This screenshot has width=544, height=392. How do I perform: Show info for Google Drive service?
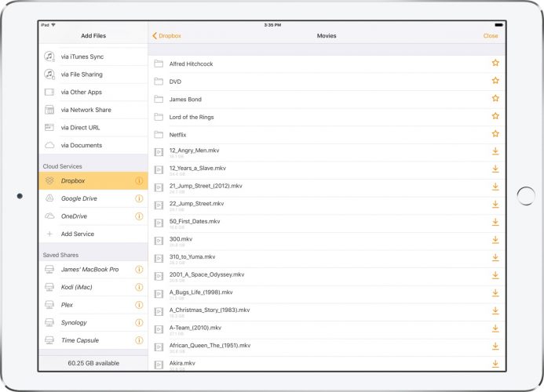click(139, 198)
